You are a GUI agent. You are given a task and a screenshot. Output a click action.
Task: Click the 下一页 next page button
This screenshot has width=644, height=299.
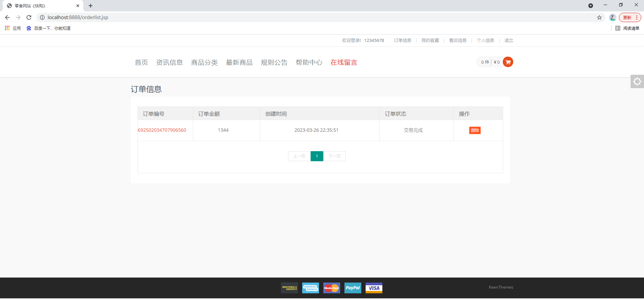pos(334,156)
